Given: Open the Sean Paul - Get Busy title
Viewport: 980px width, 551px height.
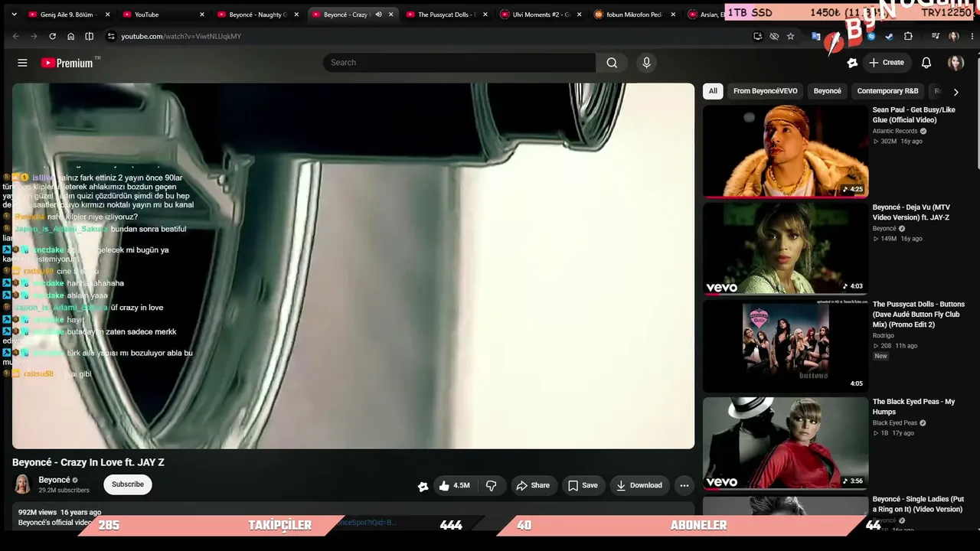Looking at the screenshot, I should [914, 115].
